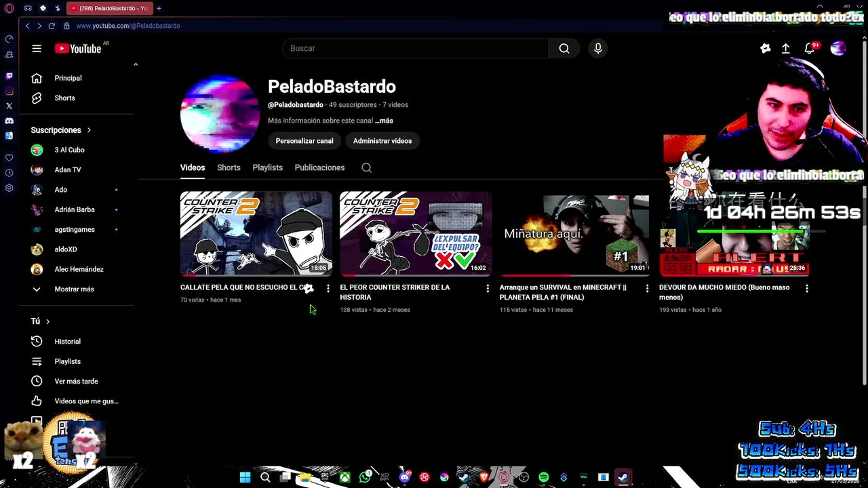868x488 pixels.
Task: Search within the channel using the magnifier icon
Action: (367, 167)
